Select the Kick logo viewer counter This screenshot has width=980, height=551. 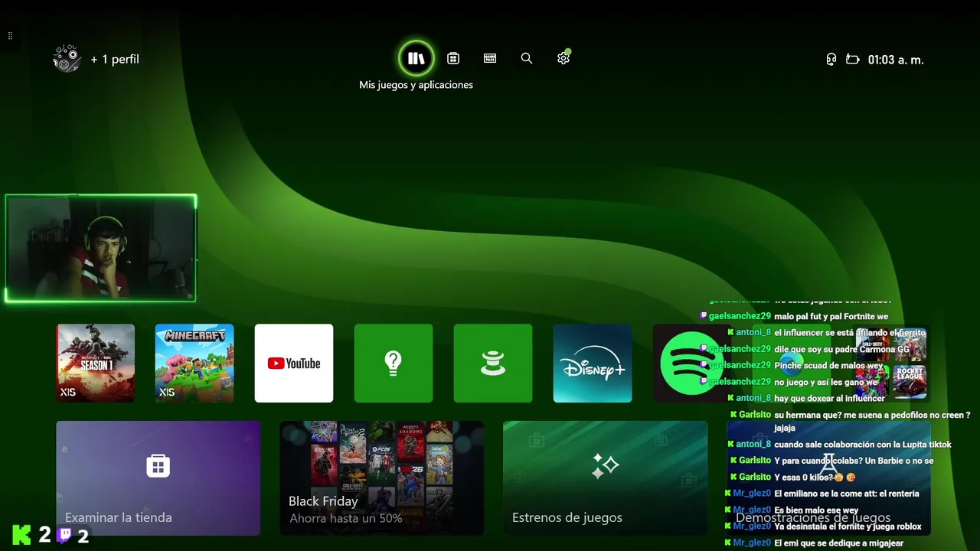tap(31, 535)
